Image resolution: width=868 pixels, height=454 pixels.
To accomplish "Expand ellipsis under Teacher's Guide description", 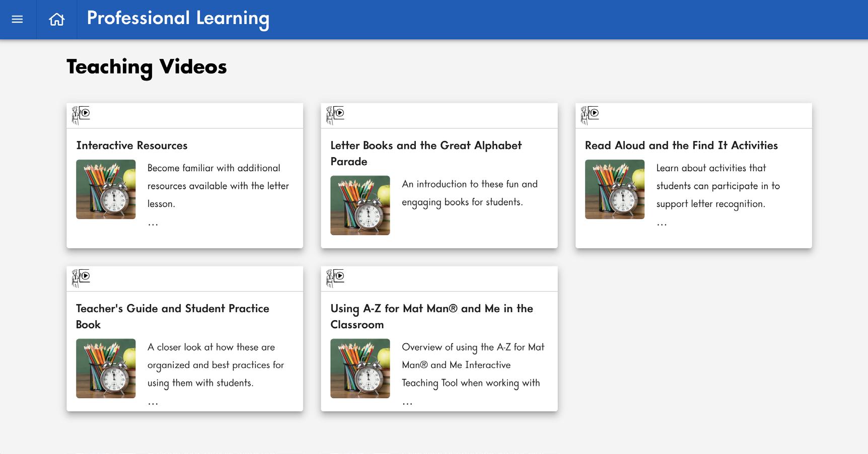I will coord(153,402).
